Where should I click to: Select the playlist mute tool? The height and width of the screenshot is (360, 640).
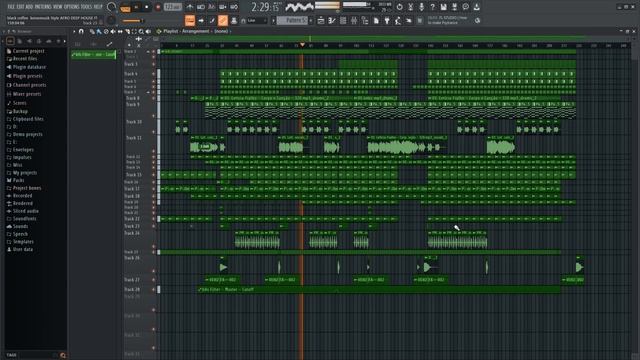point(113,31)
